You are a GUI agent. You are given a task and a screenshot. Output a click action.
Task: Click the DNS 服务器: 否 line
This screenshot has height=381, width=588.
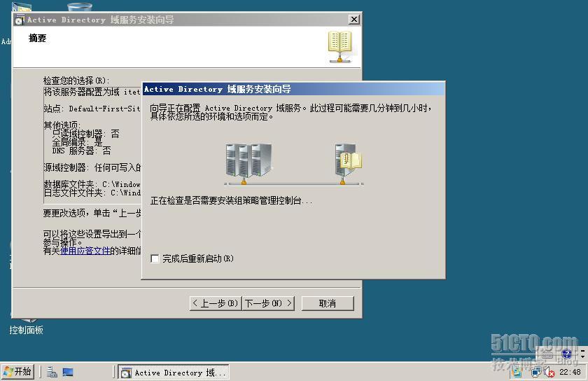[81, 151]
